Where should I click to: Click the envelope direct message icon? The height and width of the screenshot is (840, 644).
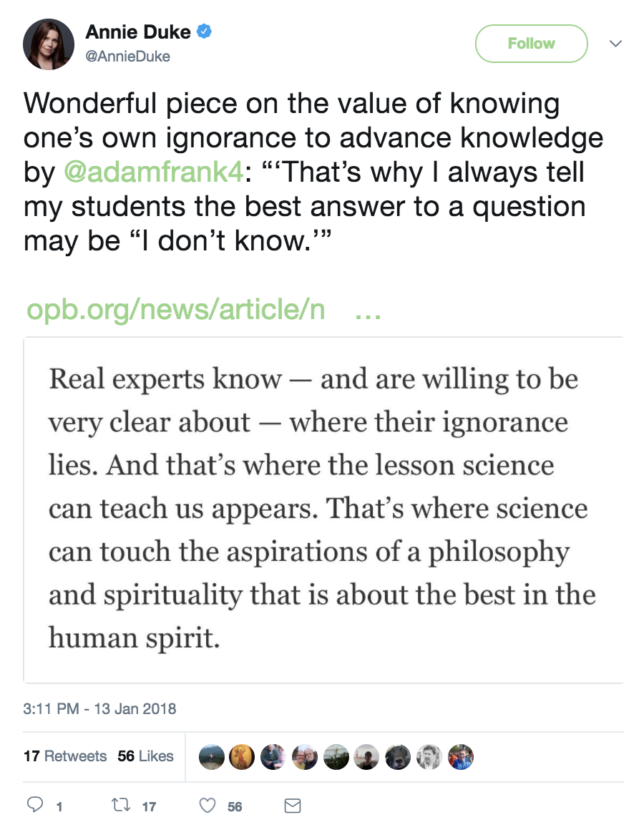click(x=292, y=806)
